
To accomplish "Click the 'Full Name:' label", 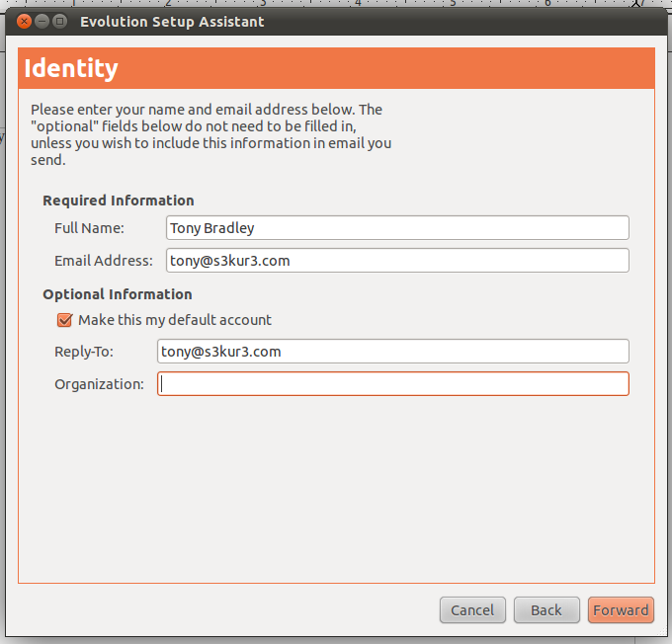I will [89, 228].
